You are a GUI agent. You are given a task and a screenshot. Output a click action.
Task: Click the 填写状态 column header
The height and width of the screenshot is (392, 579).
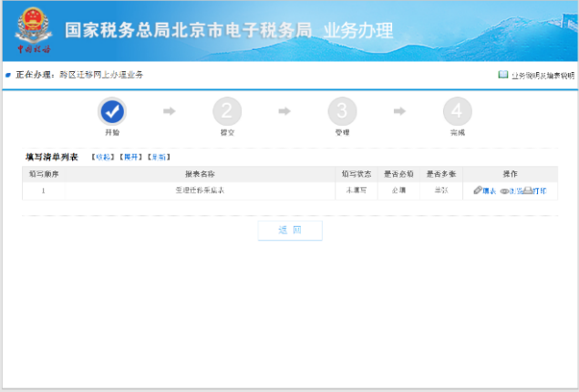click(x=357, y=174)
